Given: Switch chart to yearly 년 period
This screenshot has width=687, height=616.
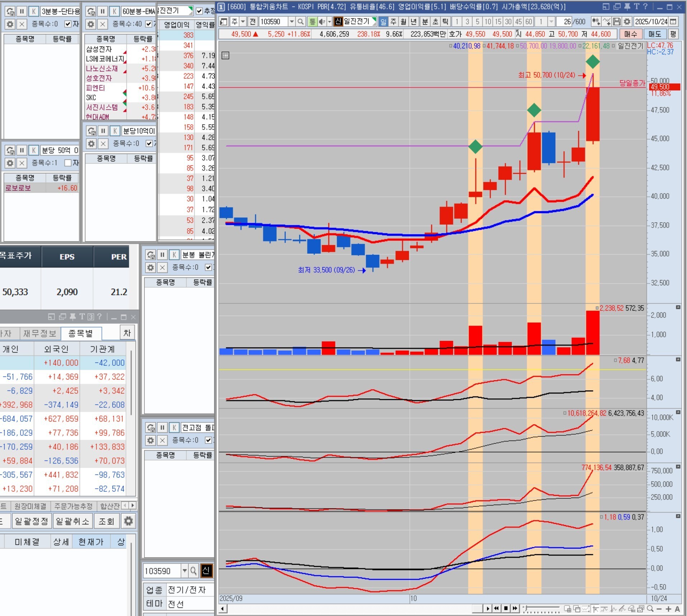Looking at the screenshot, I should pyautogui.click(x=413, y=22).
